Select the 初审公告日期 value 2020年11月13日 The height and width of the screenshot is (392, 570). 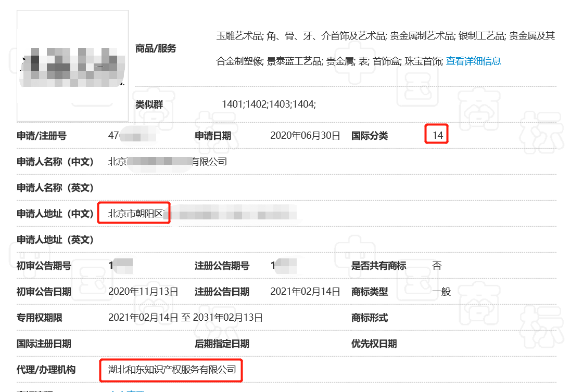click(143, 292)
